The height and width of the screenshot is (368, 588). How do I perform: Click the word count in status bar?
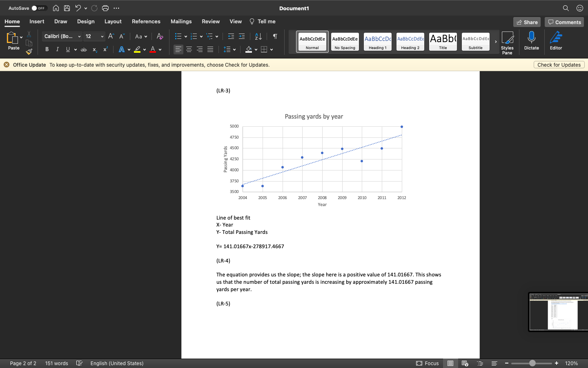[56, 363]
